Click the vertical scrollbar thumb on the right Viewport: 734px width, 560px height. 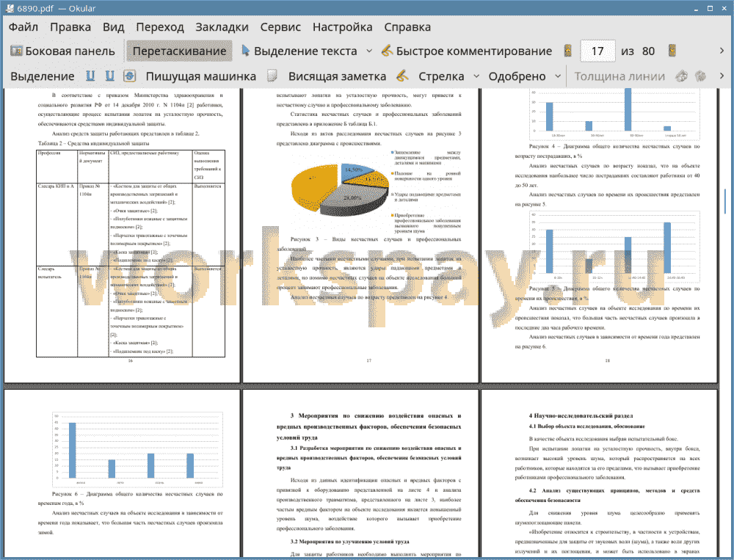tap(724, 201)
